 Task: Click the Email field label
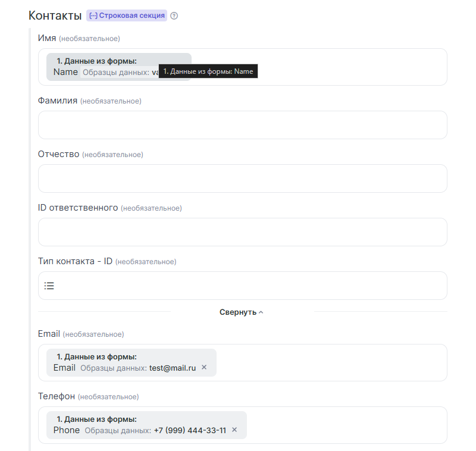(49, 334)
